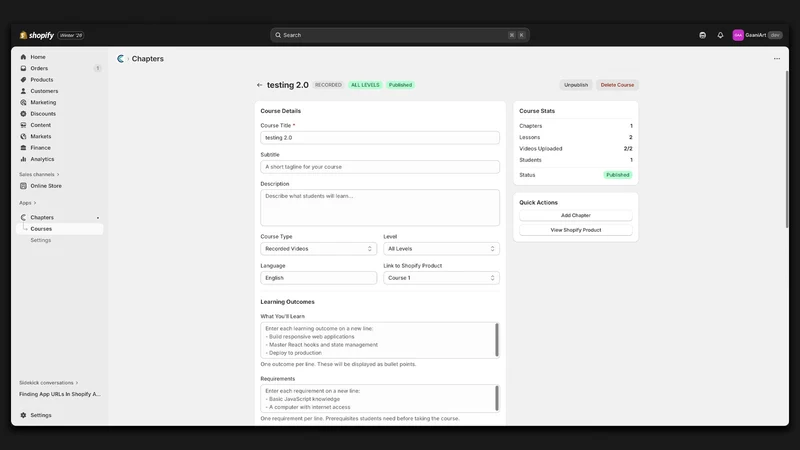
Task: Click the Marketing target icon
Action: coord(23,102)
